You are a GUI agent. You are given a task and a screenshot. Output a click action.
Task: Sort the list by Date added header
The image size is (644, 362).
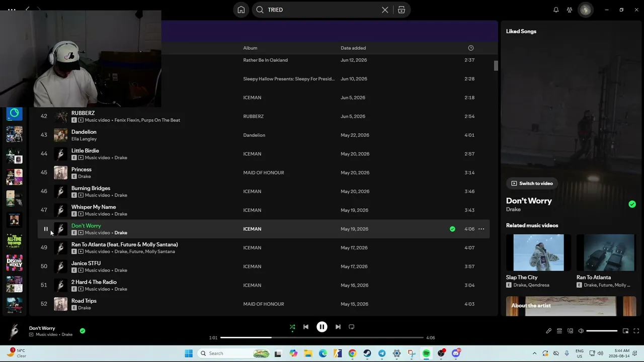tap(353, 48)
